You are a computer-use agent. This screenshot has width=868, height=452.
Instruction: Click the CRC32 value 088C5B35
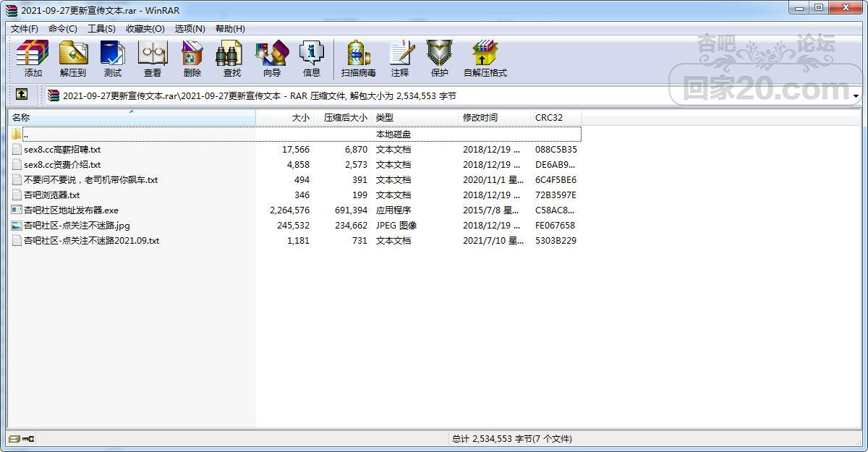(x=556, y=150)
